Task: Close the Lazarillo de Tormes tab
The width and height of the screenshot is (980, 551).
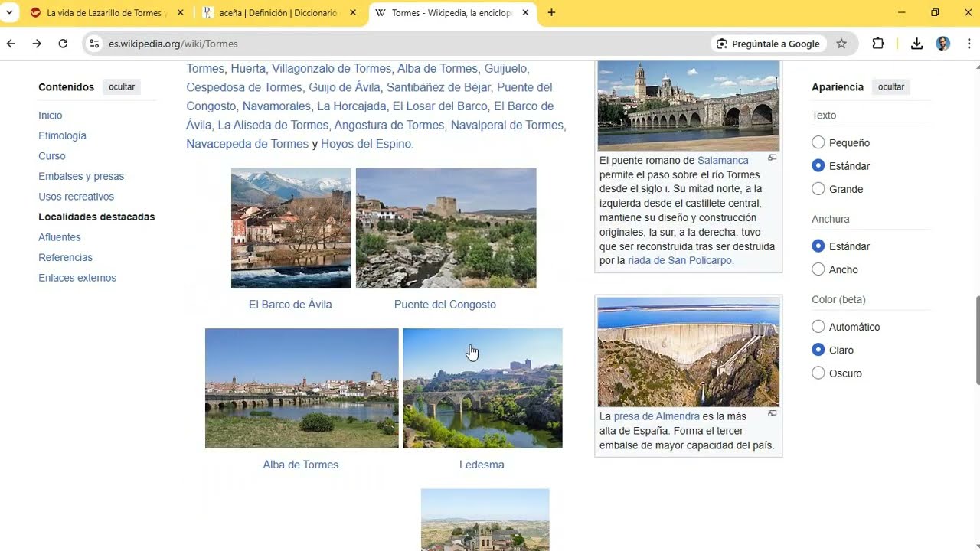Action: 180,12
